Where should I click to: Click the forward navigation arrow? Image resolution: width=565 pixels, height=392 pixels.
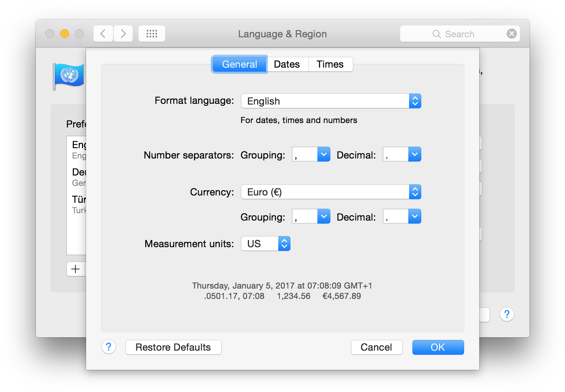pos(123,34)
